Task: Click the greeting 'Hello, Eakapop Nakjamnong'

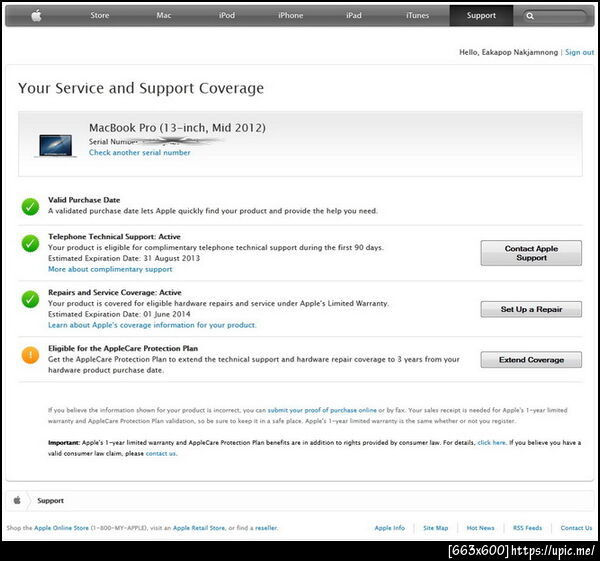Action: [x=509, y=52]
